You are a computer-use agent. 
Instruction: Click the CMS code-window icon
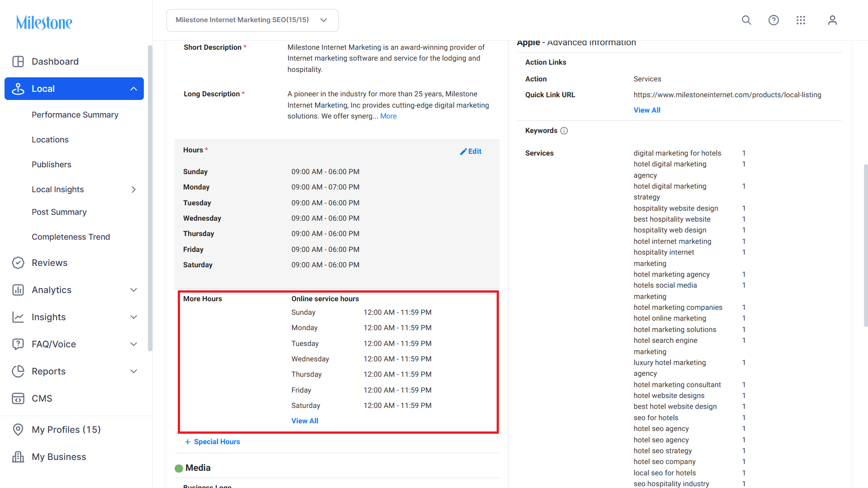click(x=18, y=398)
